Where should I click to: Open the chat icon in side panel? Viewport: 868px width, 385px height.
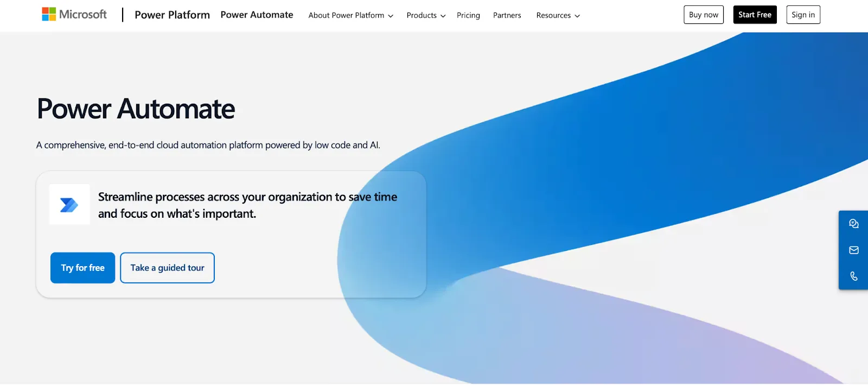(x=854, y=224)
